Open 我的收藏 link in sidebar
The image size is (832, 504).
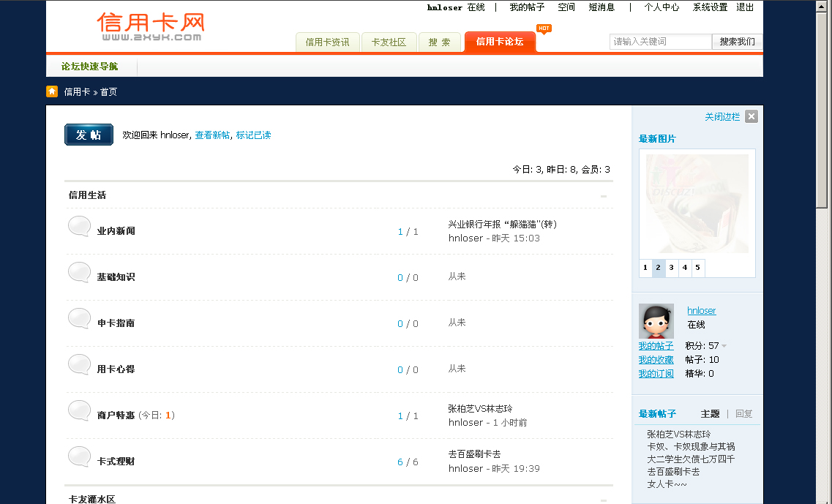tap(656, 360)
